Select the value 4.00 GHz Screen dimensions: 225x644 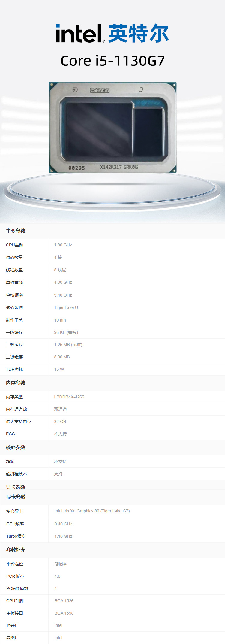point(63,282)
